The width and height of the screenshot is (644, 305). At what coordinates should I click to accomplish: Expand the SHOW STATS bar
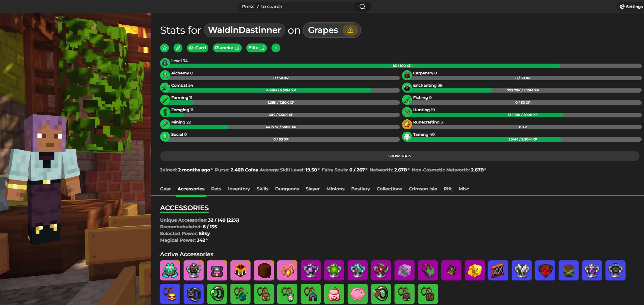399,156
